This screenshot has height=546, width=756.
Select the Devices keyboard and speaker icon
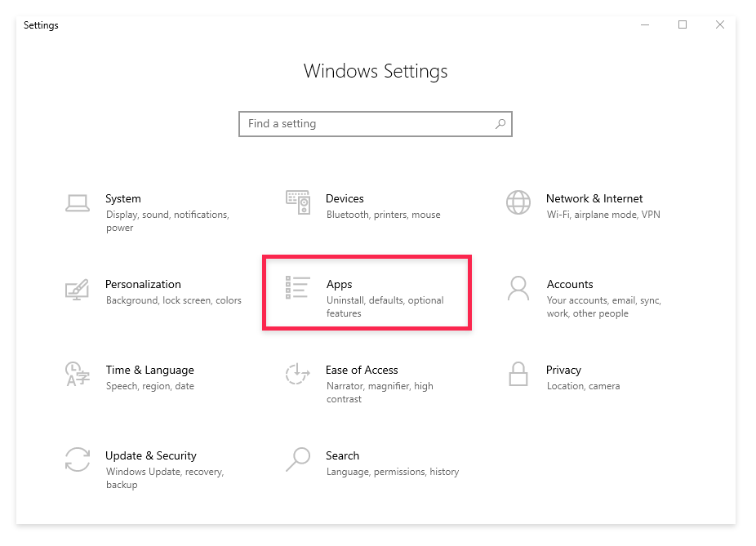coord(298,202)
